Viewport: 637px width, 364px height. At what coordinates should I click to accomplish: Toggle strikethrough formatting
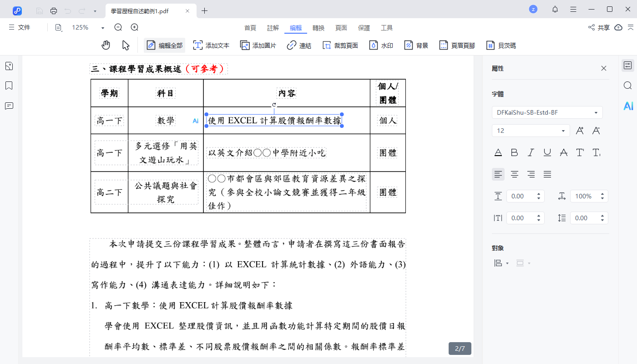pyautogui.click(x=564, y=152)
